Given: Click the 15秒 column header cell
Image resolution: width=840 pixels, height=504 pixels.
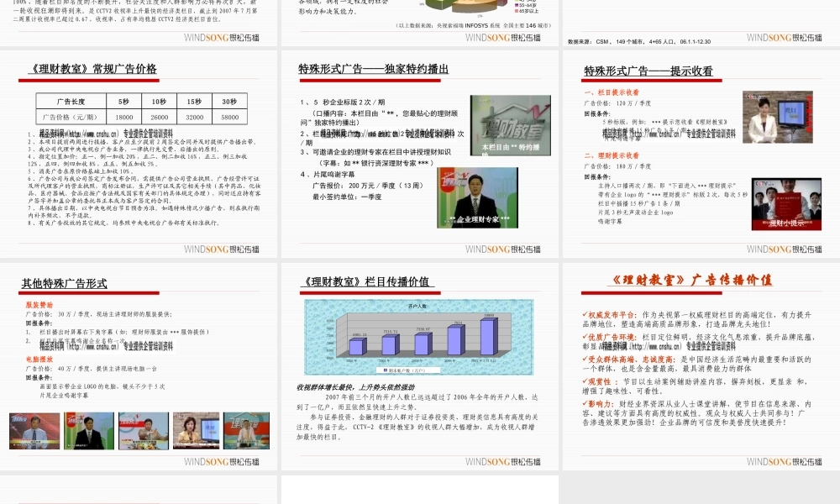Looking at the screenshot, I should (195, 102).
